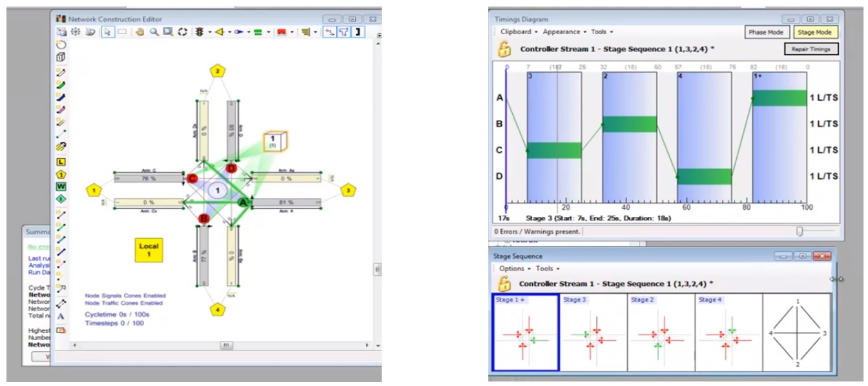Click the zoom slider in Timings Diagram
Viewport: 868px width, 386px height.
point(800,231)
